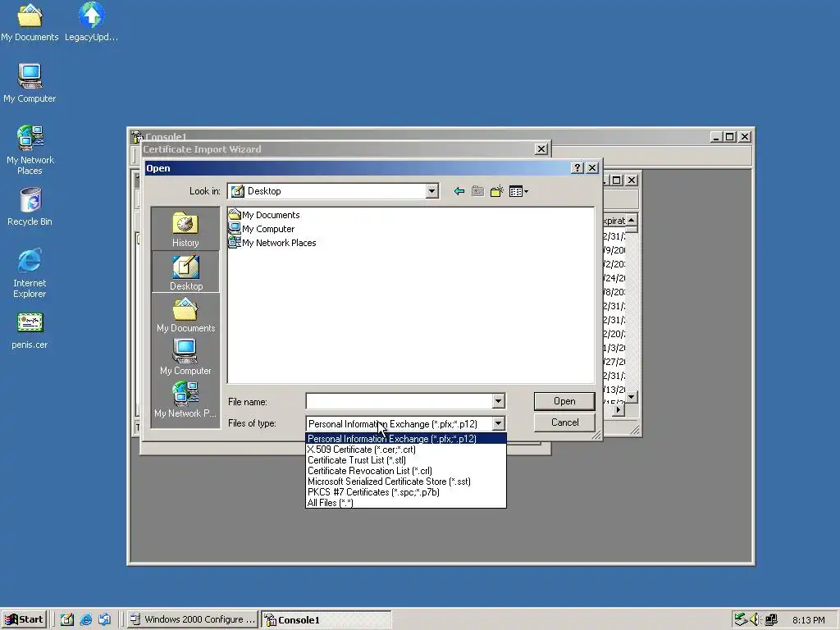Click the Open button
This screenshot has width=840, height=630.
pyautogui.click(x=564, y=401)
